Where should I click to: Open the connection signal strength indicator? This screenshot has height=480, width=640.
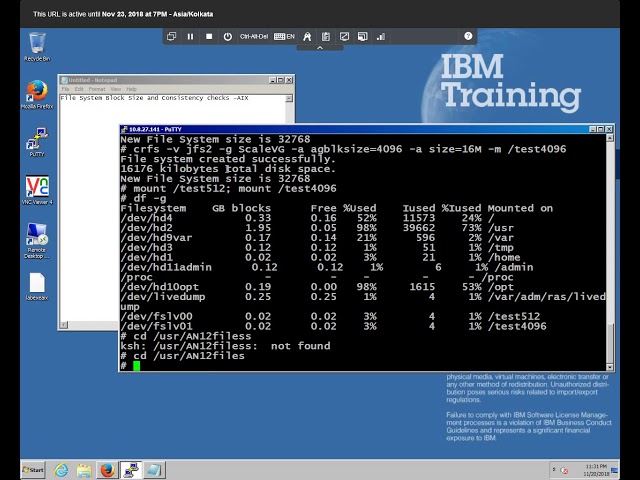(x=381, y=37)
